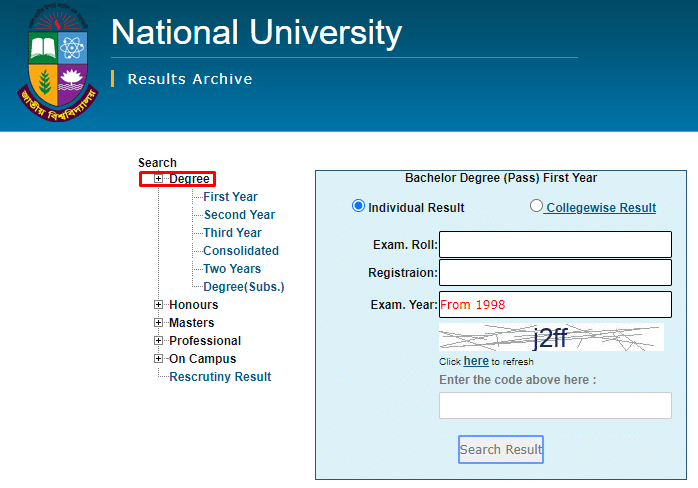This screenshot has width=698, height=488.
Task: Click the Search Result button
Action: pos(501,449)
